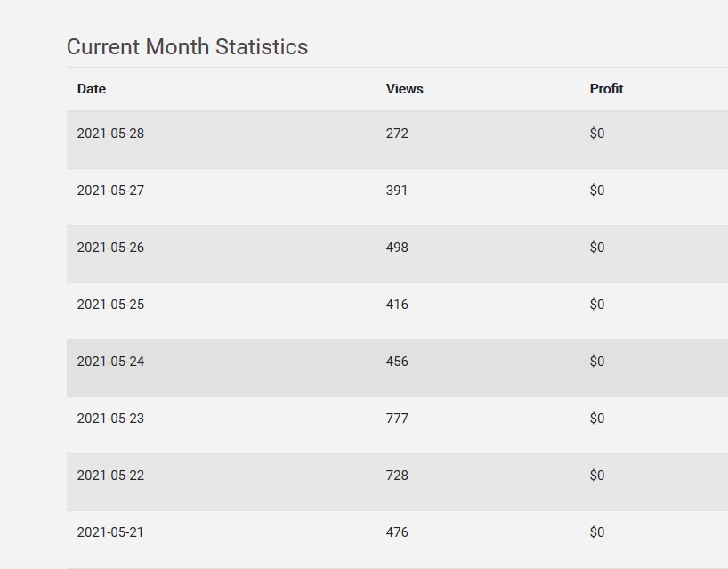728x569 pixels.
Task: Click the 2021-05-25 date cell
Action: click(x=110, y=305)
